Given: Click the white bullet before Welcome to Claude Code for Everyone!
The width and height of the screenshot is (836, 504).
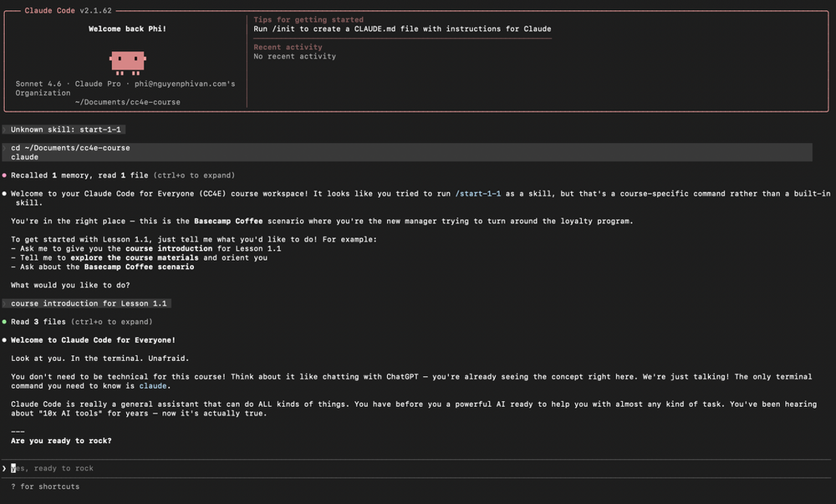Looking at the screenshot, I should point(4,340).
